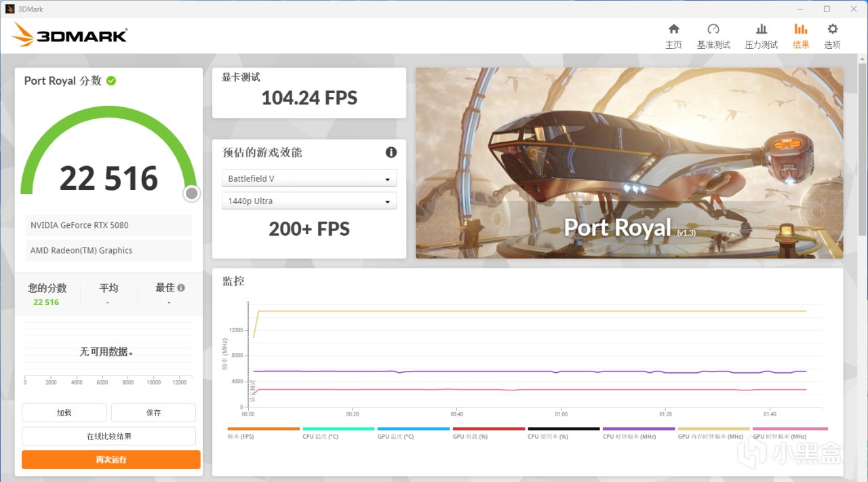Open the 1440p Ultra resolution dropdown

pos(309,201)
